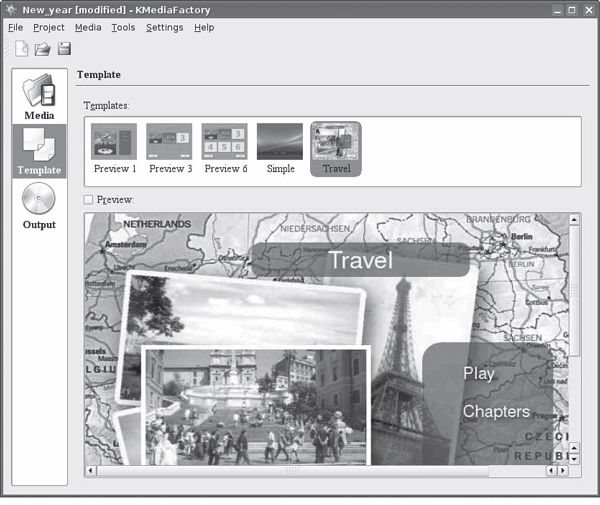Open the Project menu
This screenshot has height=505, width=600.
pyautogui.click(x=49, y=27)
